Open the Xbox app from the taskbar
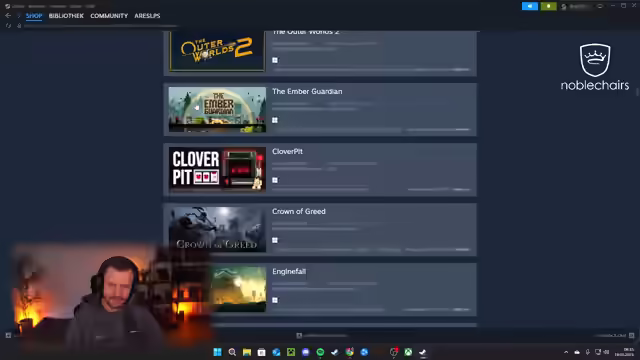 click(408, 352)
